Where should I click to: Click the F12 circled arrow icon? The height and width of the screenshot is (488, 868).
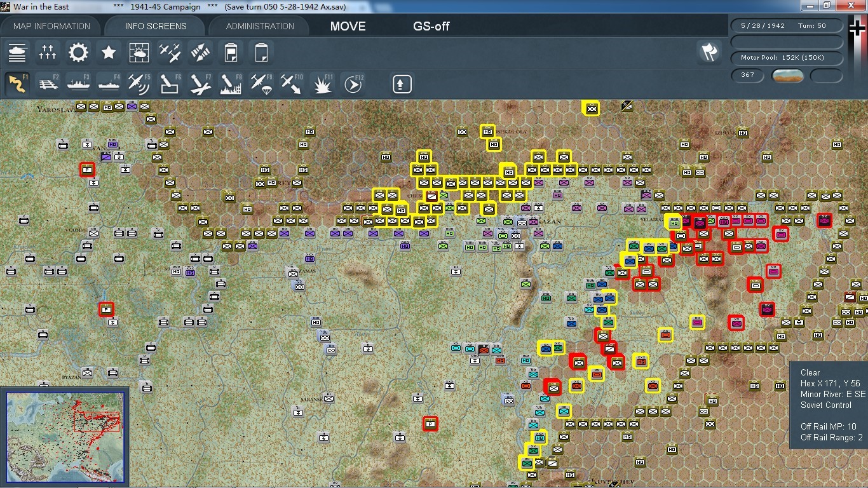pos(353,84)
